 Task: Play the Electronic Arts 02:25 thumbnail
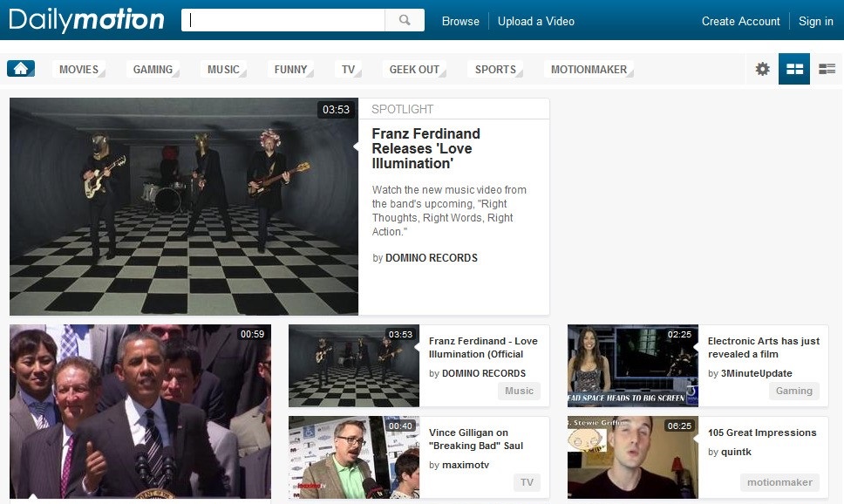pyautogui.click(x=632, y=365)
